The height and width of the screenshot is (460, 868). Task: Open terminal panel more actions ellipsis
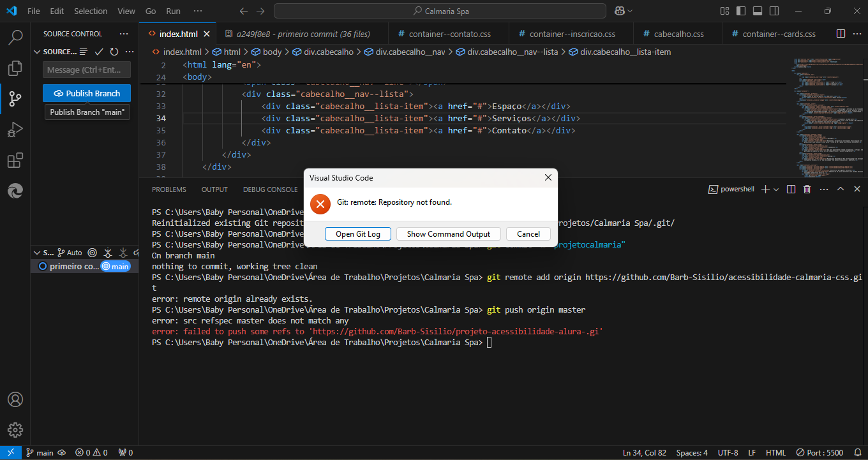(x=823, y=189)
